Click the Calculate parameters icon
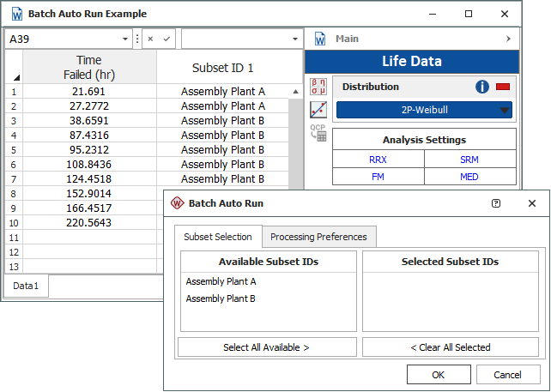 (318, 87)
